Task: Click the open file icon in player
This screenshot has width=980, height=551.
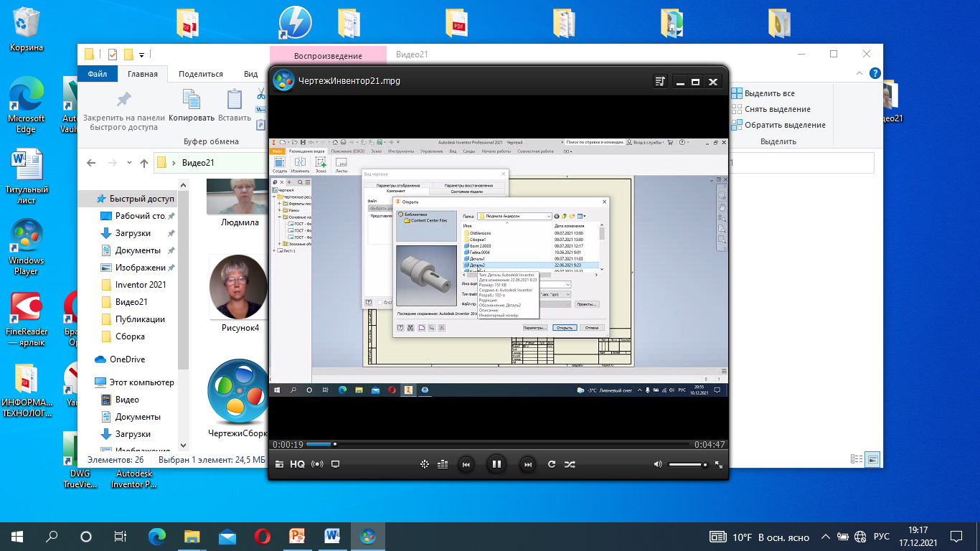Action: (280, 464)
